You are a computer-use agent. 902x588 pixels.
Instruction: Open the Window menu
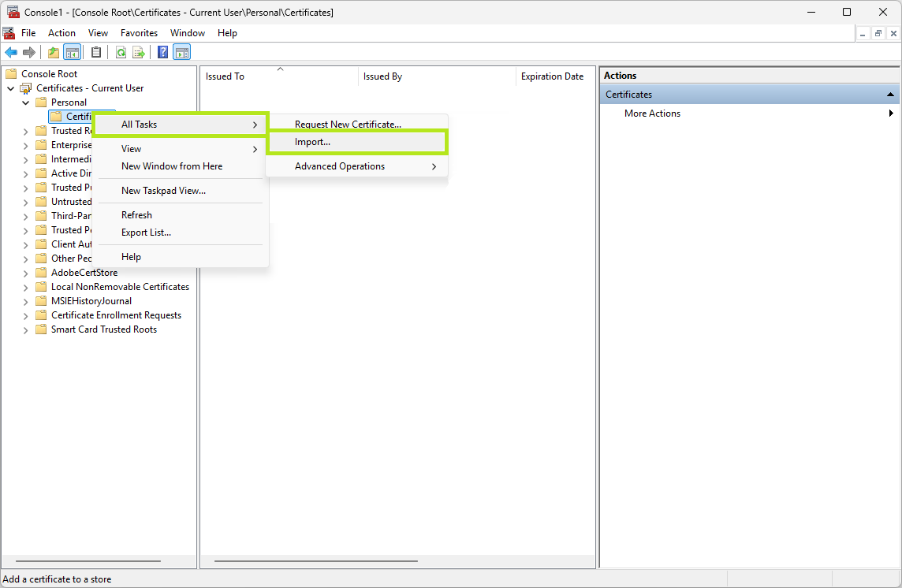tap(188, 33)
